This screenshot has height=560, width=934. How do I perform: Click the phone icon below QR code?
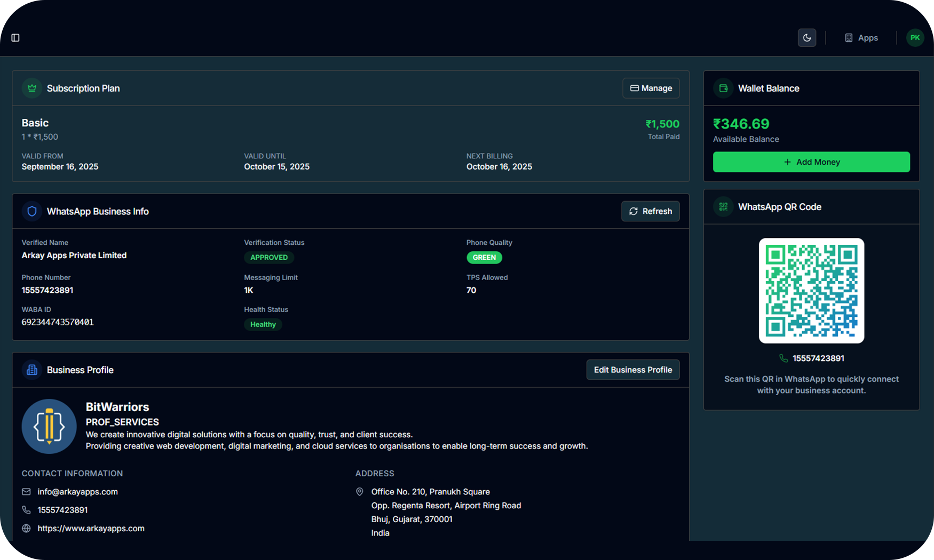783,358
